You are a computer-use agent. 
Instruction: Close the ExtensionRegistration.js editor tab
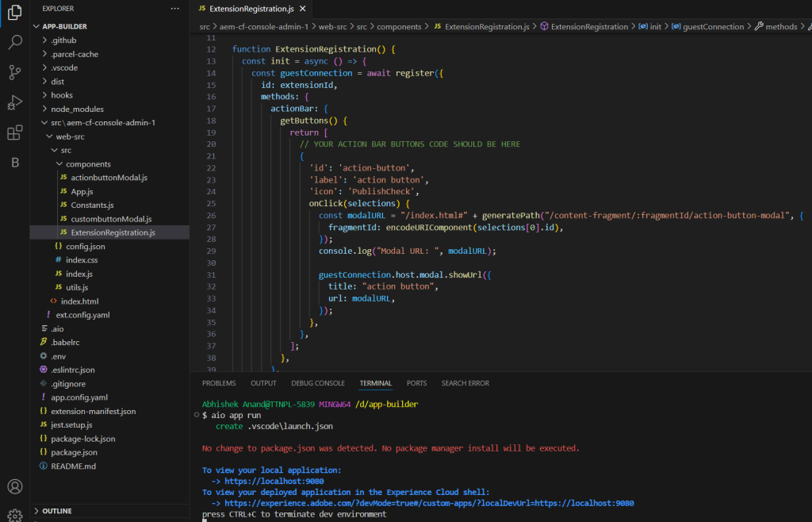[302, 9]
